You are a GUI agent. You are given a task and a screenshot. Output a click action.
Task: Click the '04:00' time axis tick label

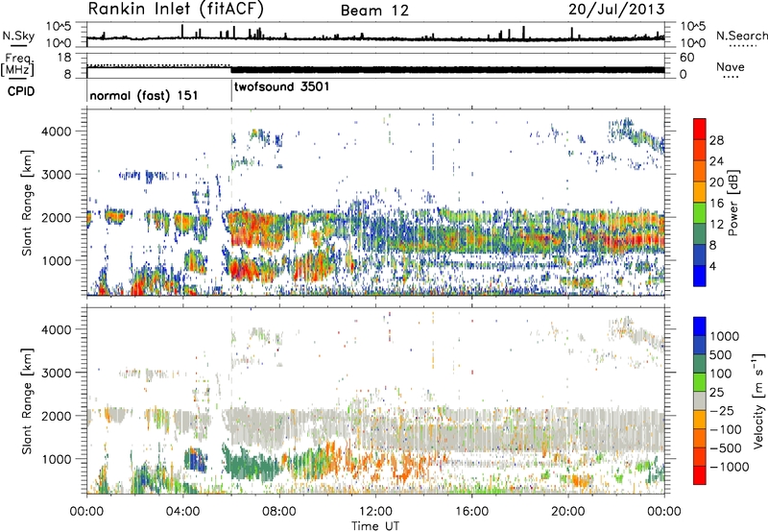click(183, 512)
